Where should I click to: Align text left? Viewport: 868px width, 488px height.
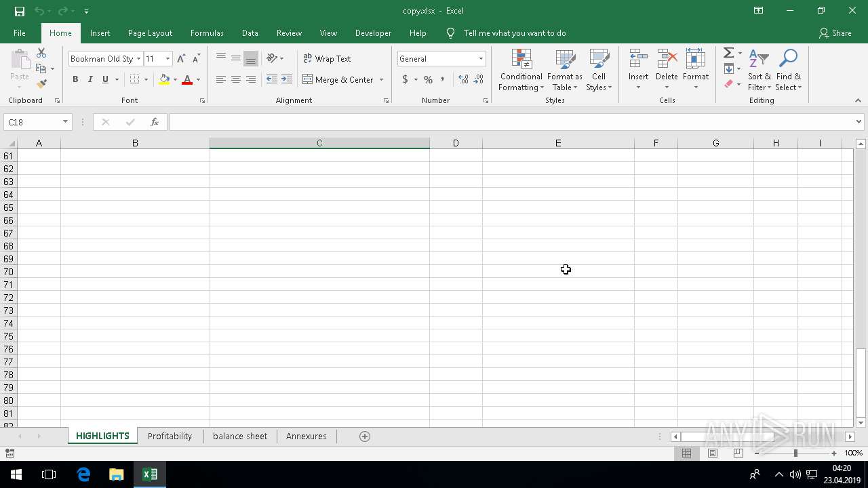coord(221,79)
